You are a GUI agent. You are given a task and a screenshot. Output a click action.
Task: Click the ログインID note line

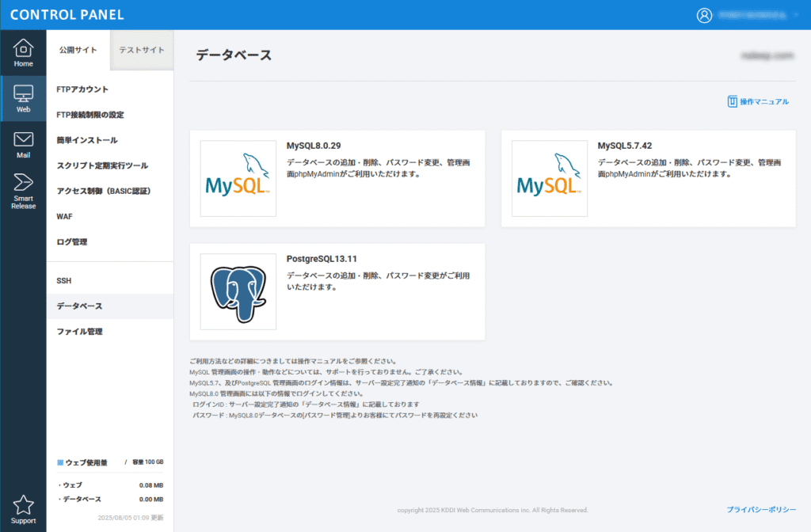[x=306, y=405]
